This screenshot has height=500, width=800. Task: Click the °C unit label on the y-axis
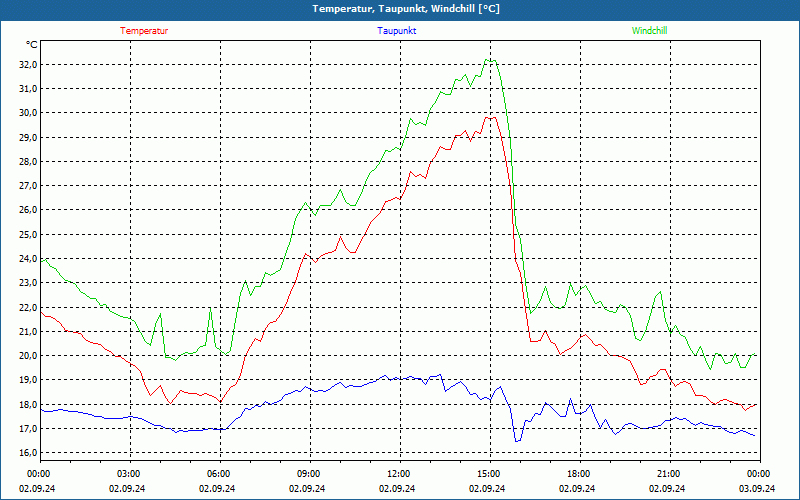(x=31, y=45)
